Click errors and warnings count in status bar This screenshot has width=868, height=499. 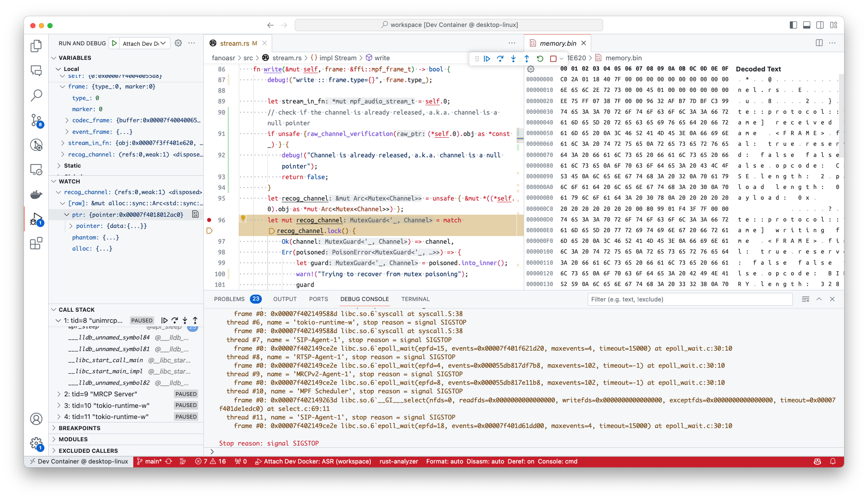[x=211, y=461]
